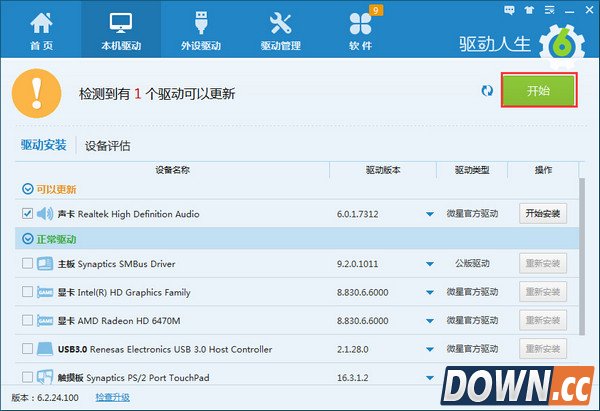
Task: Click version text 2.1.28.0
Action: coord(352,349)
